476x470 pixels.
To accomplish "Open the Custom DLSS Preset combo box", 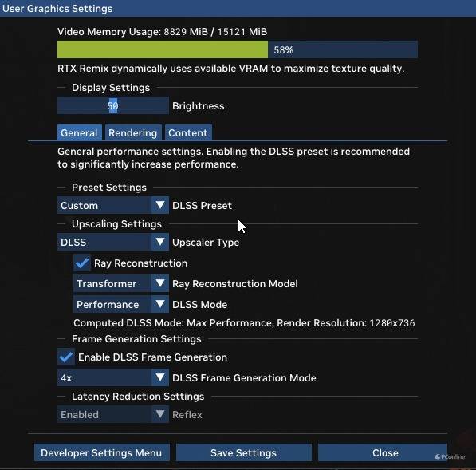I will point(113,205).
